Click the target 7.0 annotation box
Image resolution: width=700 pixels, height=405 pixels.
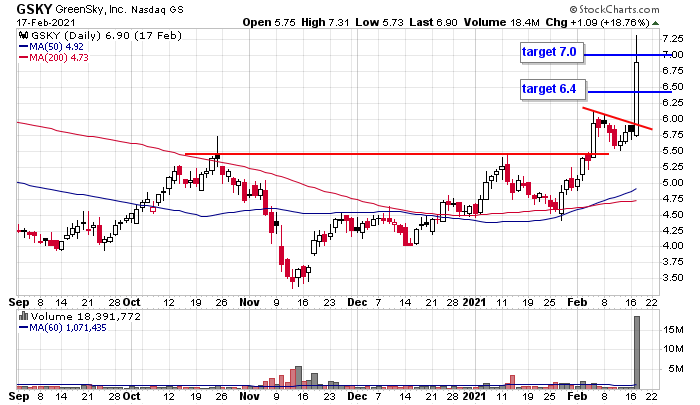551,53
